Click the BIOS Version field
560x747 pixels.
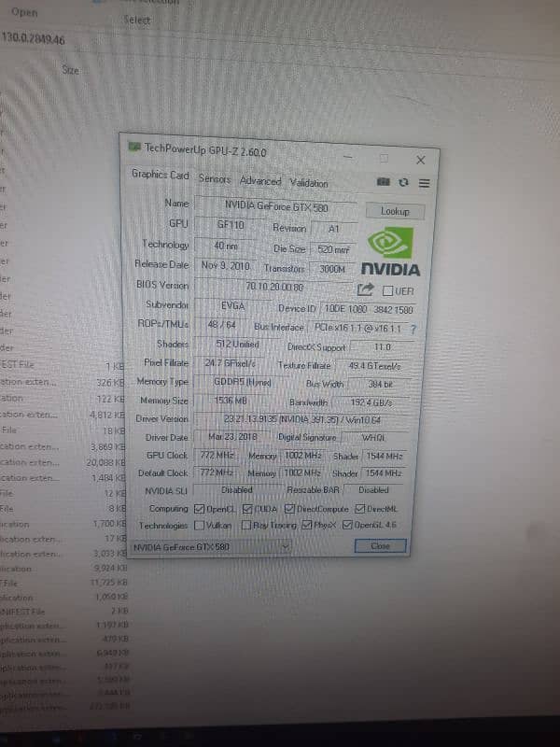click(274, 287)
